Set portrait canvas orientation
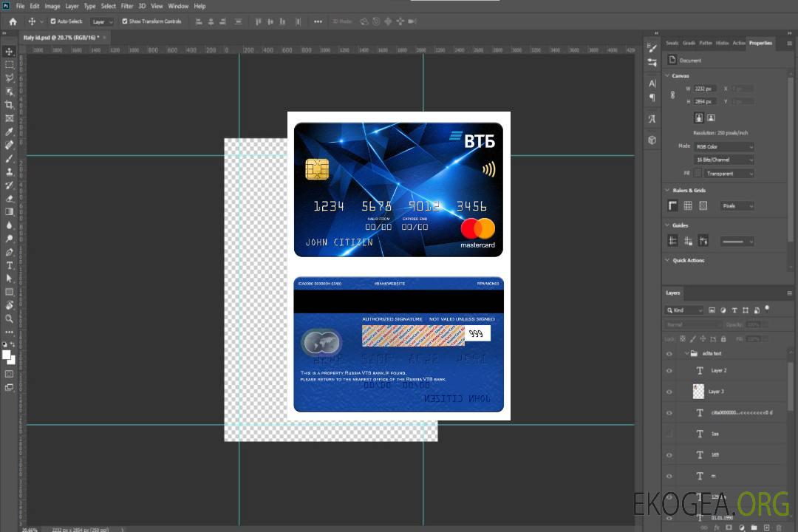The width and height of the screenshot is (798, 532). pyautogui.click(x=699, y=117)
